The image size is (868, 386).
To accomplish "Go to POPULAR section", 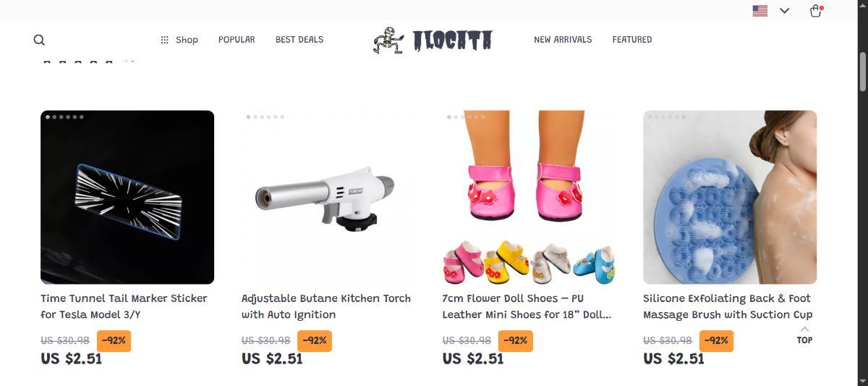I will [x=237, y=40].
